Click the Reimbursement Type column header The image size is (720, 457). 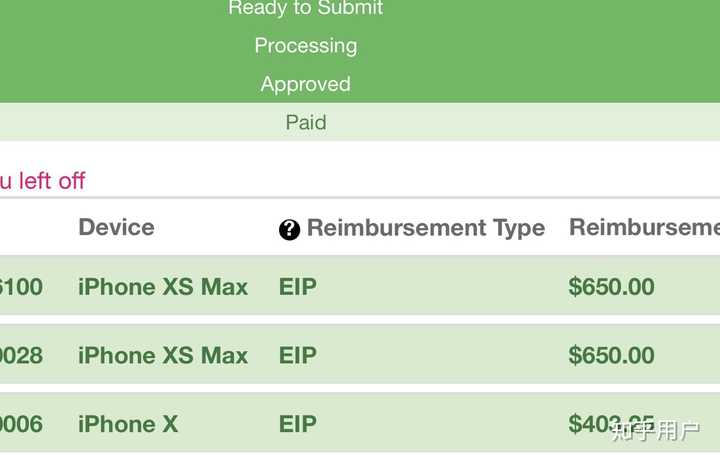(x=426, y=228)
